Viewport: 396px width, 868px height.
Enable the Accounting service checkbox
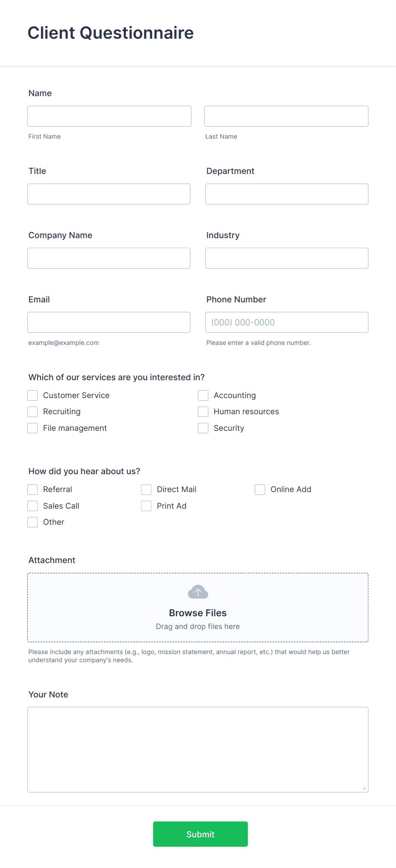tap(203, 395)
